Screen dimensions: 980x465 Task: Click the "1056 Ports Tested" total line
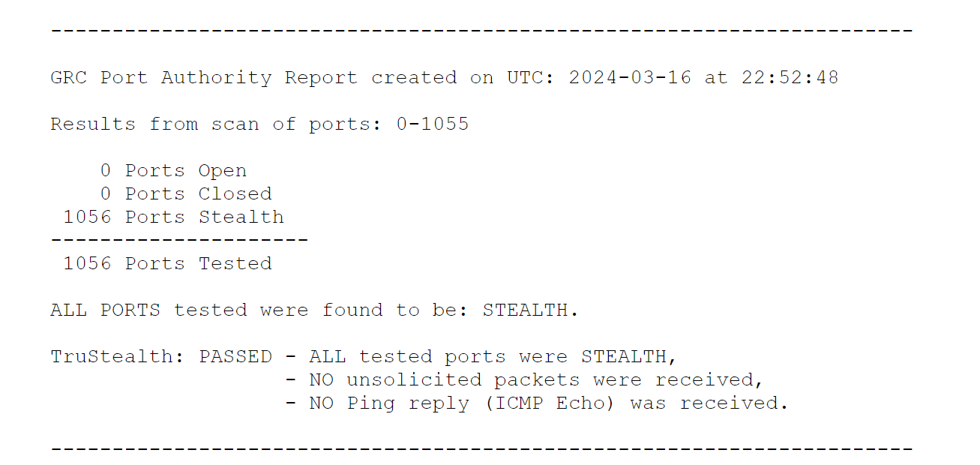[167, 264]
